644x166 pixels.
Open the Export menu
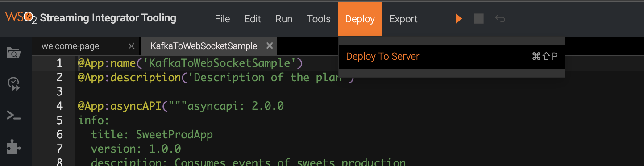403,19
